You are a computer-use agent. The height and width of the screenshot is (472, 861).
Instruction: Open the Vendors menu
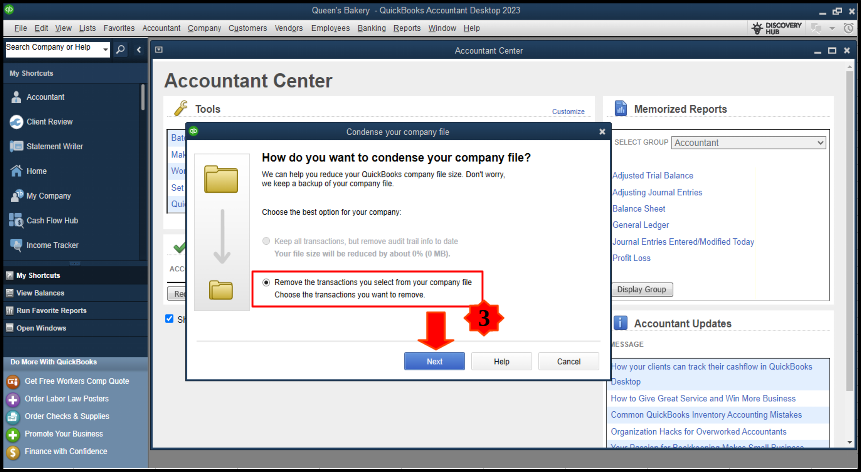click(289, 28)
